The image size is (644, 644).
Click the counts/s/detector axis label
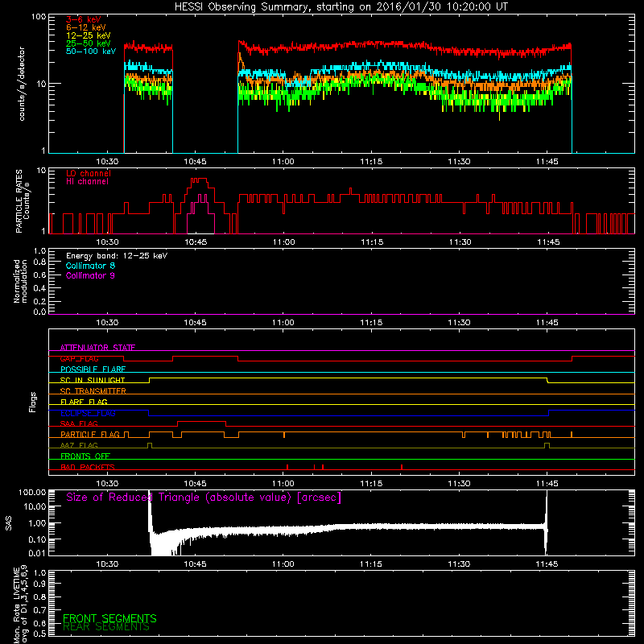(22, 84)
